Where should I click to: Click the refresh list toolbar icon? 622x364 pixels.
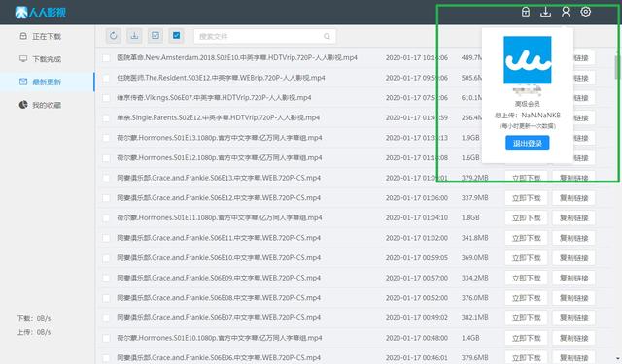[114, 36]
